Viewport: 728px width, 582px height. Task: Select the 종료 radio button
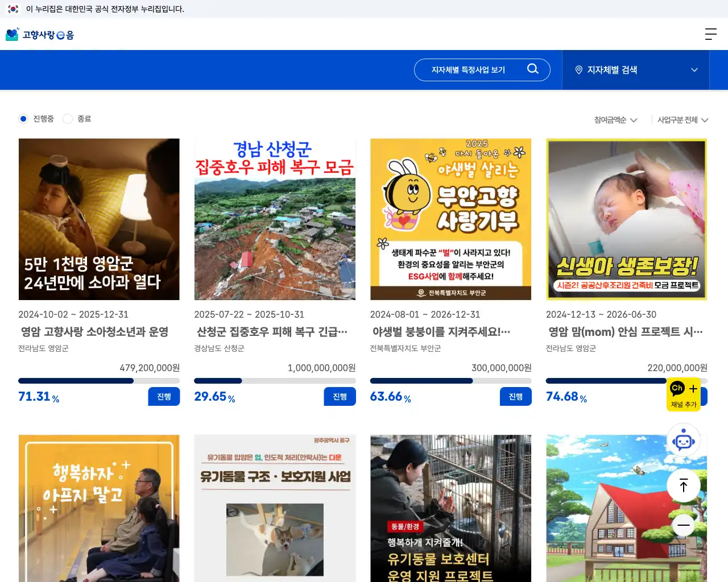(68, 119)
